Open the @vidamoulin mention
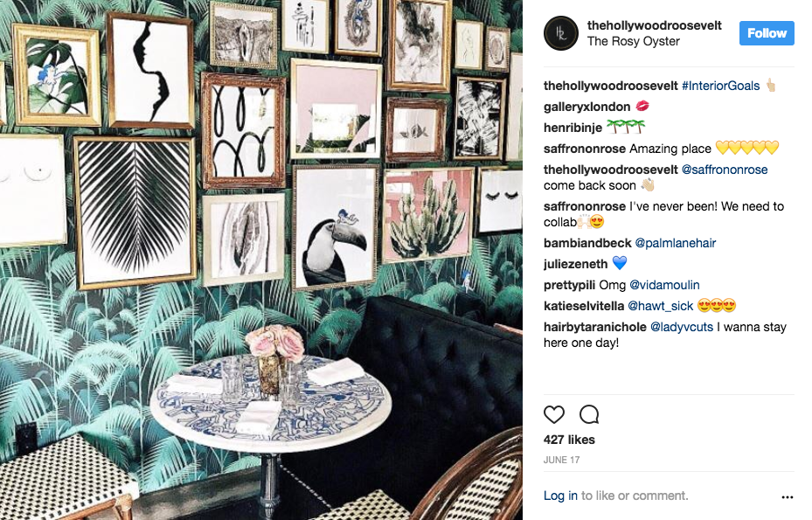812x520 pixels. (x=664, y=285)
